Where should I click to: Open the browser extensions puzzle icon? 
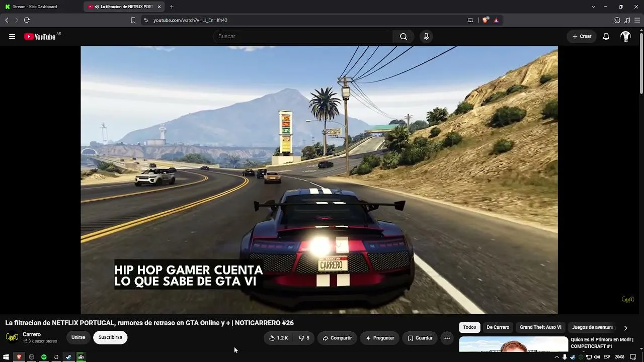click(x=617, y=20)
